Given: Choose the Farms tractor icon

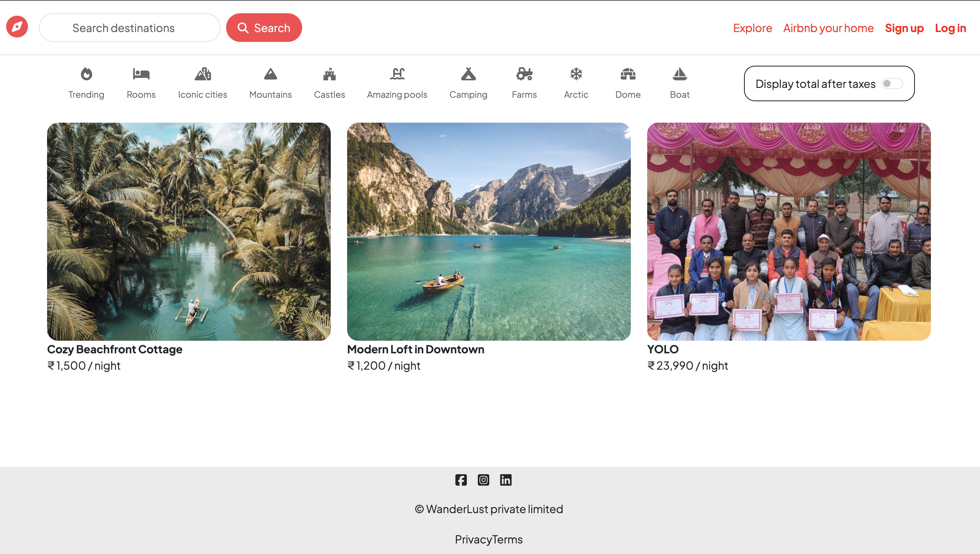Looking at the screenshot, I should click(524, 74).
